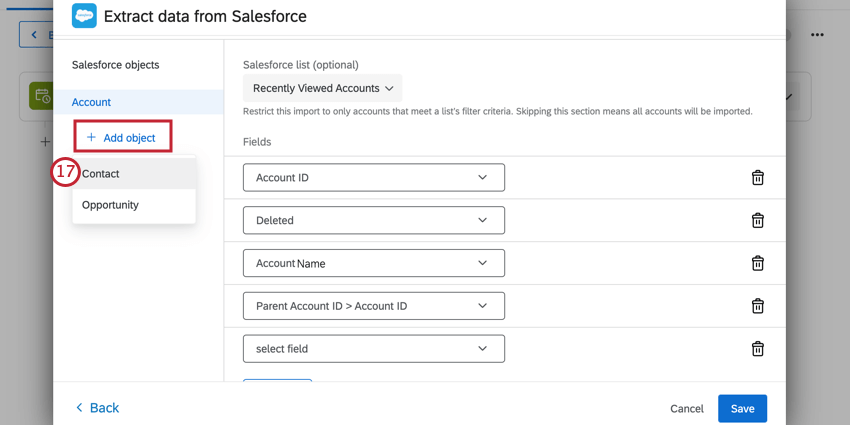Click the Salesforce objects heading text
This screenshot has height=425, width=850.
[x=115, y=65]
